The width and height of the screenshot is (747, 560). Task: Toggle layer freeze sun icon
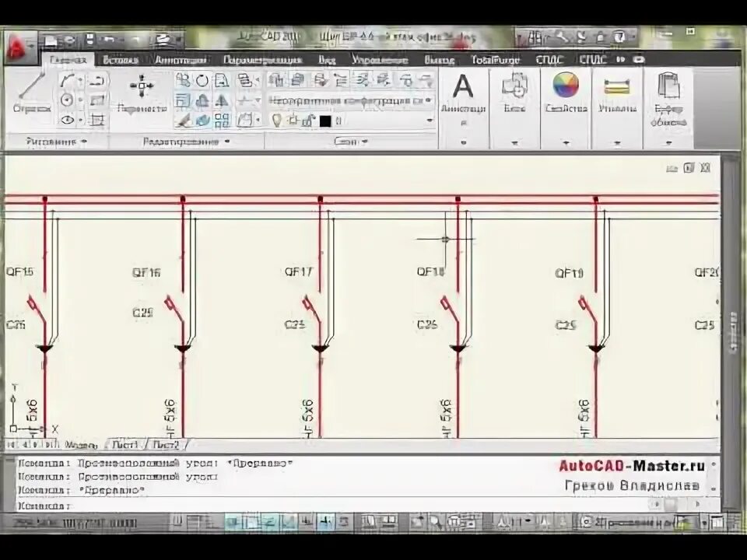pos(293,121)
